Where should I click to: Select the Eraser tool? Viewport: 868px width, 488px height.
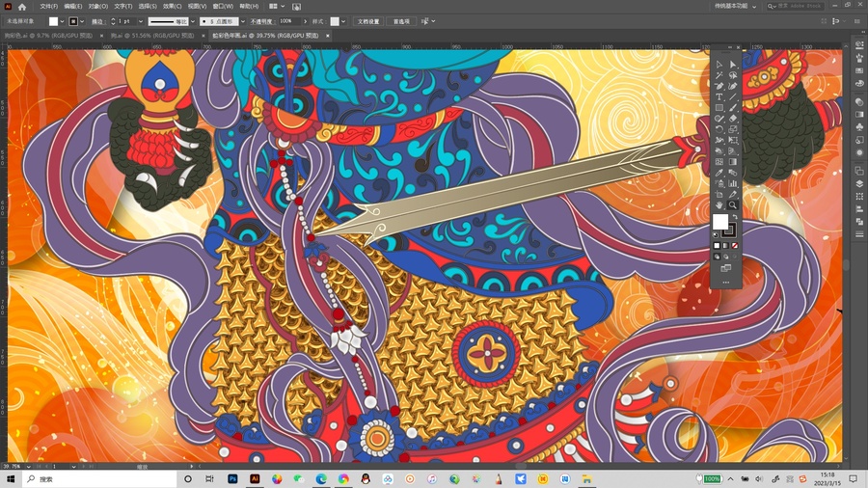(733, 119)
